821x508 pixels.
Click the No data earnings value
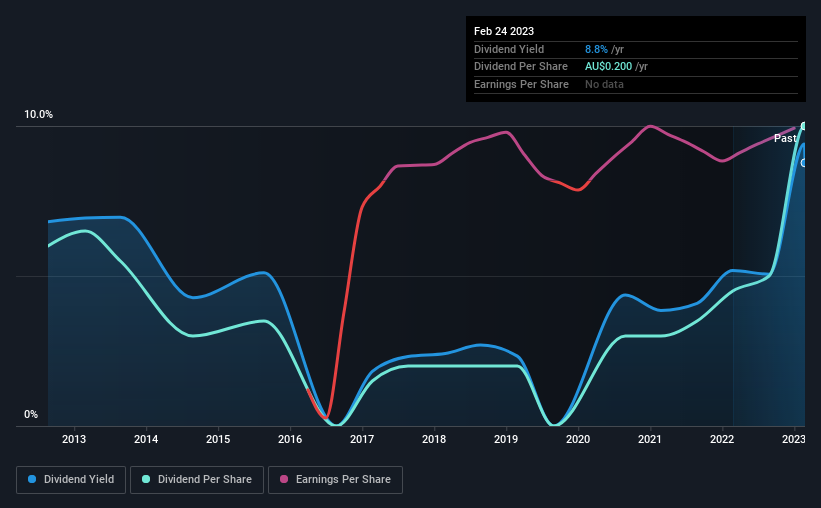click(x=604, y=84)
